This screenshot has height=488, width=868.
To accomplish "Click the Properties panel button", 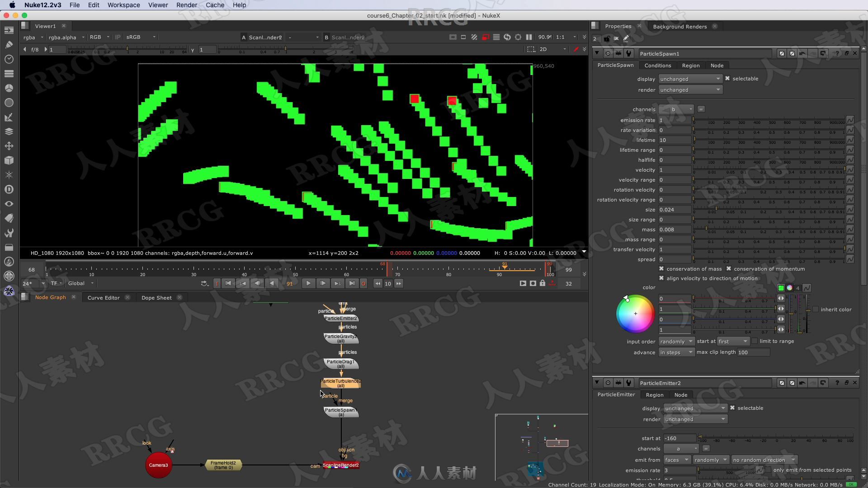I will [619, 26].
